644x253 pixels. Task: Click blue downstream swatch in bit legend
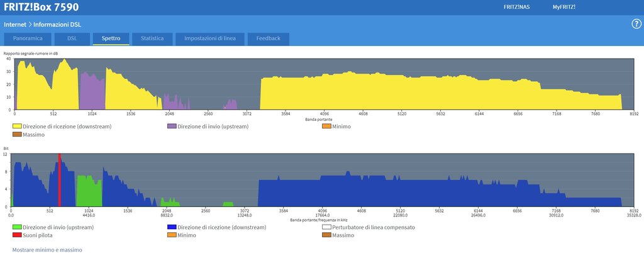[171, 227]
